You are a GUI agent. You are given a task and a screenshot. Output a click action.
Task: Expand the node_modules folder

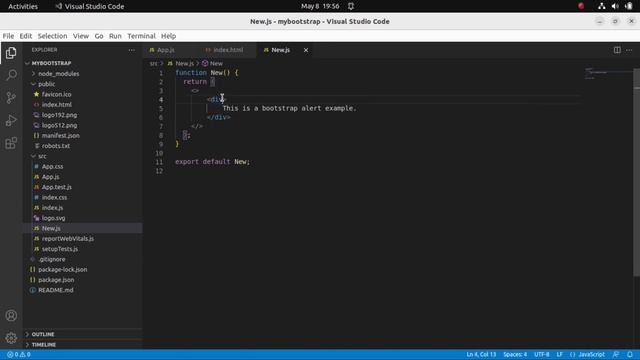coord(58,74)
